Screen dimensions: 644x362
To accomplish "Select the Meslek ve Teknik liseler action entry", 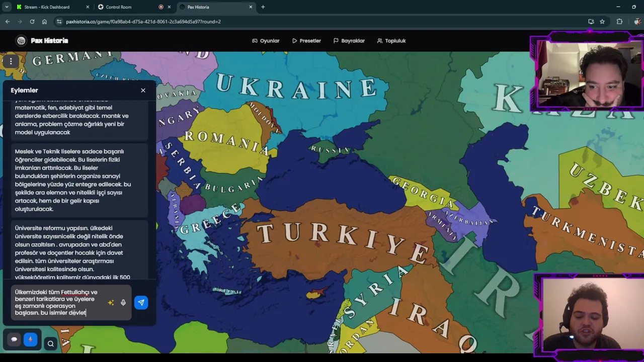I will coord(79,180).
